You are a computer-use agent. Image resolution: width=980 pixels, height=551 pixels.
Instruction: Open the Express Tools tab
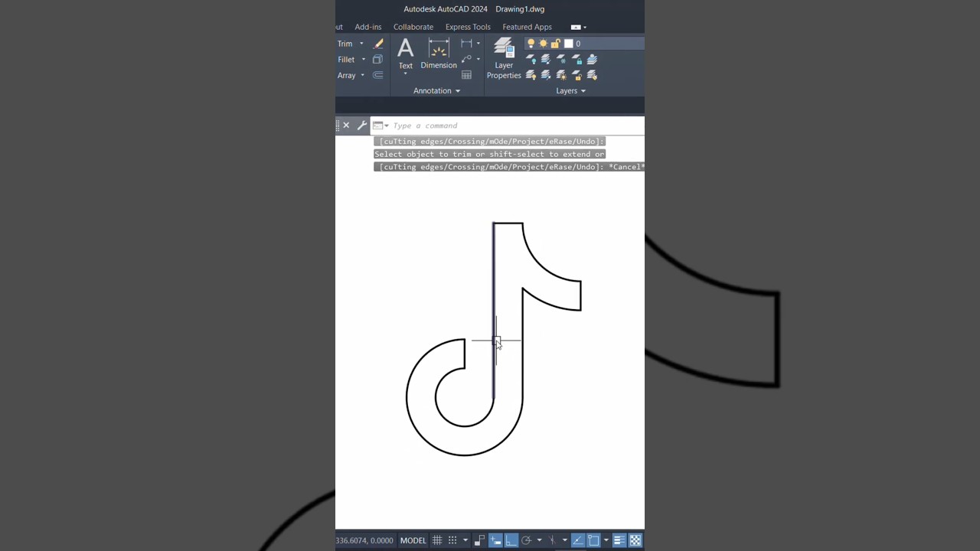(x=468, y=27)
